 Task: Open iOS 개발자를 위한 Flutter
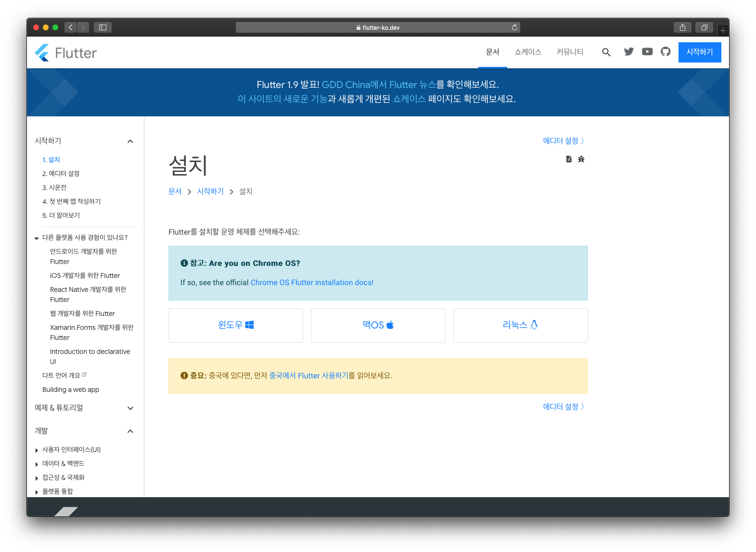click(85, 276)
